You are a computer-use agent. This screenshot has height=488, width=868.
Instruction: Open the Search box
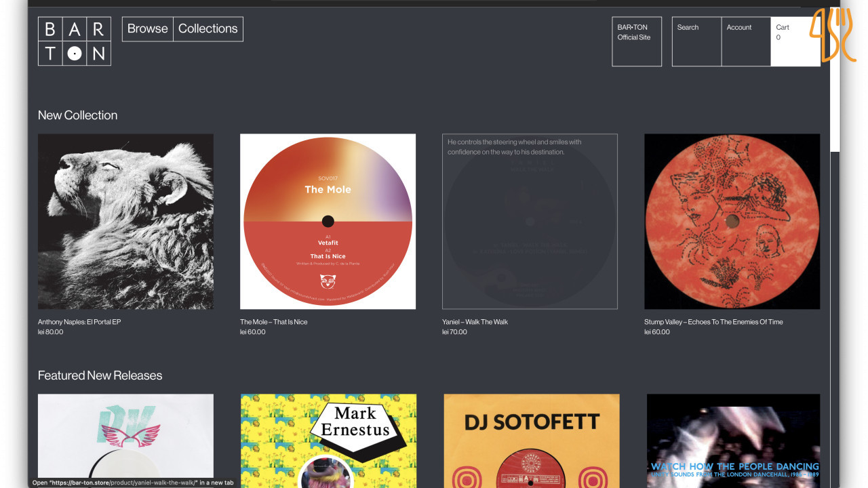pyautogui.click(x=696, y=41)
